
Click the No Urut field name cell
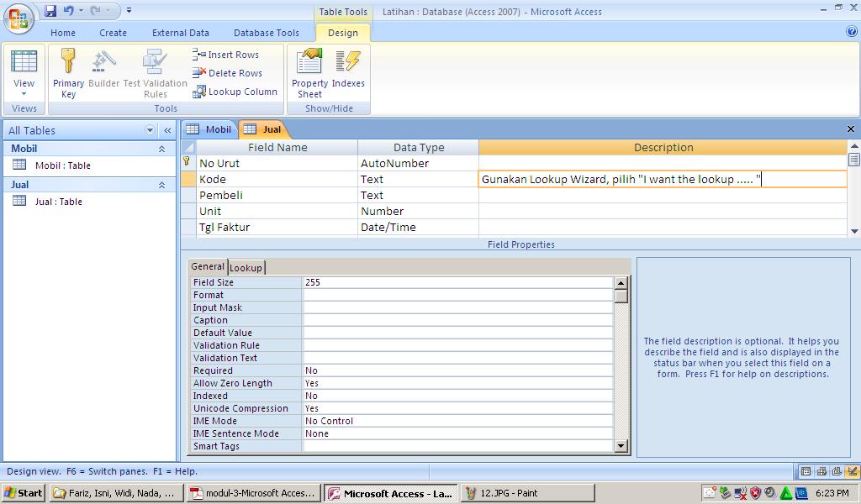[277, 163]
